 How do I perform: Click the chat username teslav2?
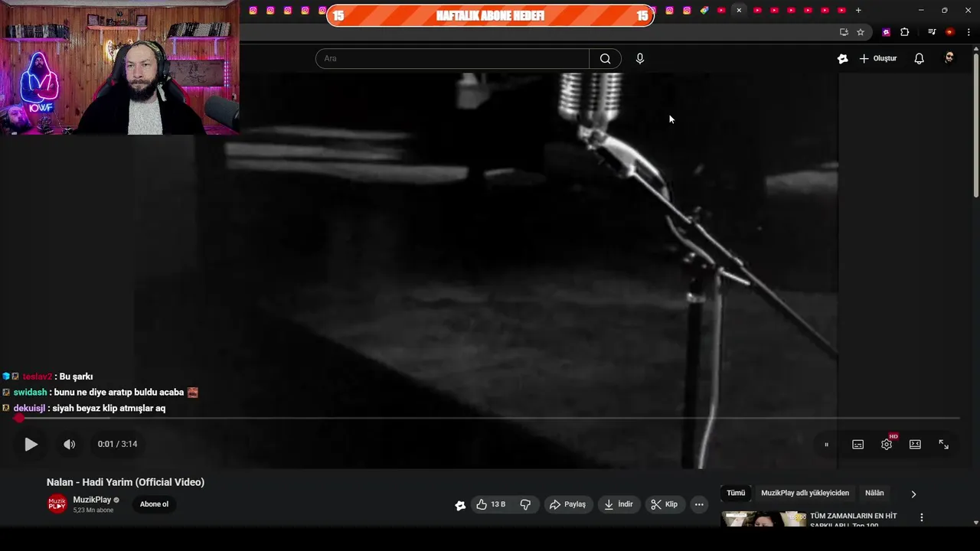click(x=37, y=377)
